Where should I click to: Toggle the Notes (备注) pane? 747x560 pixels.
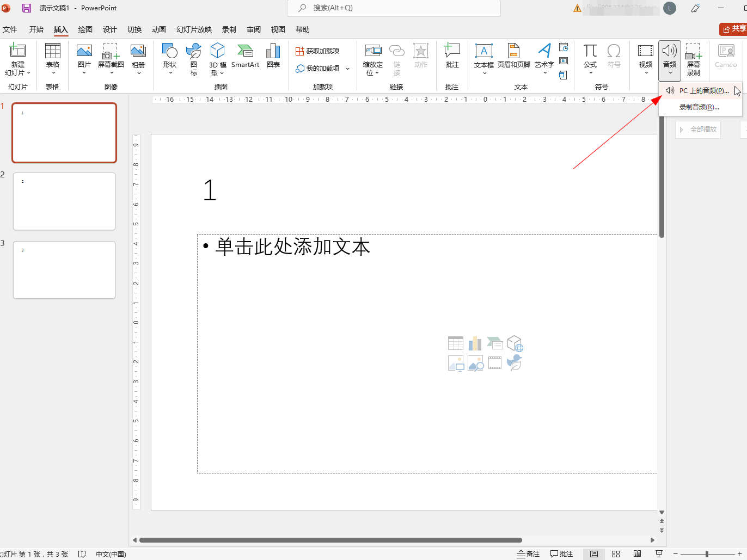point(528,554)
